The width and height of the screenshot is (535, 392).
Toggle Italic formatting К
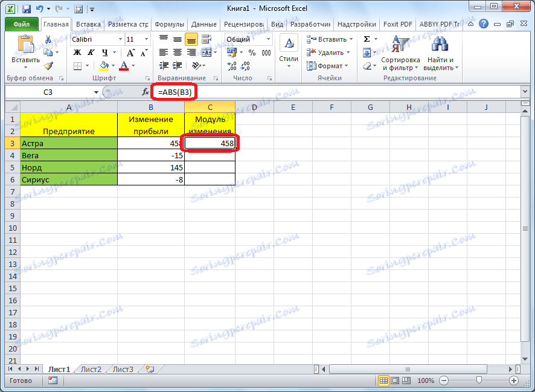91,53
